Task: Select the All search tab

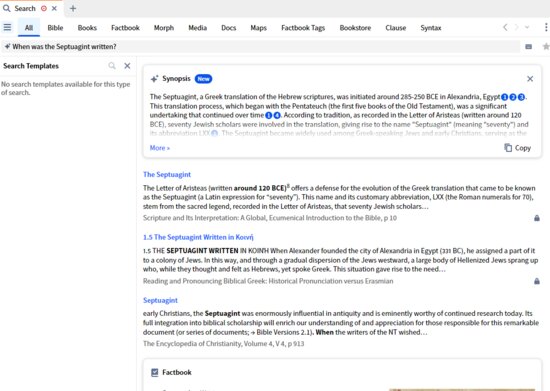Action: click(x=29, y=28)
